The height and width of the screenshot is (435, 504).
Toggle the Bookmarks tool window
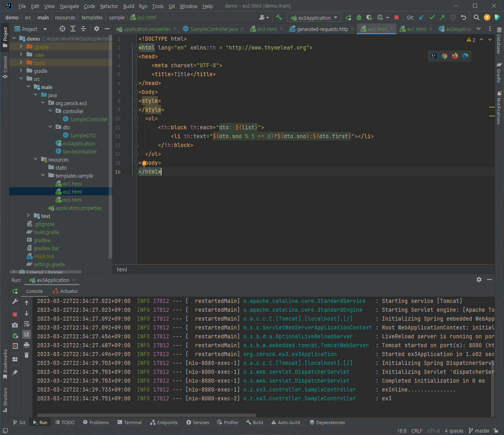pos(5,365)
